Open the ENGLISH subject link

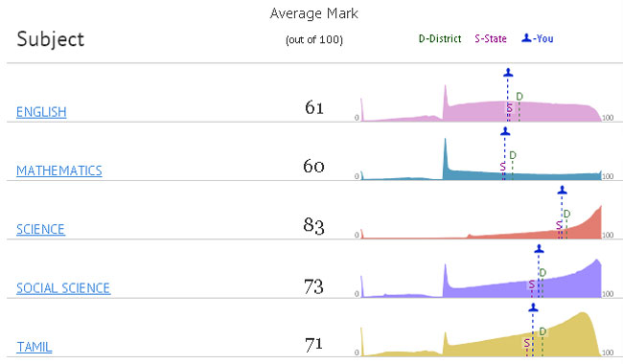[41, 112]
